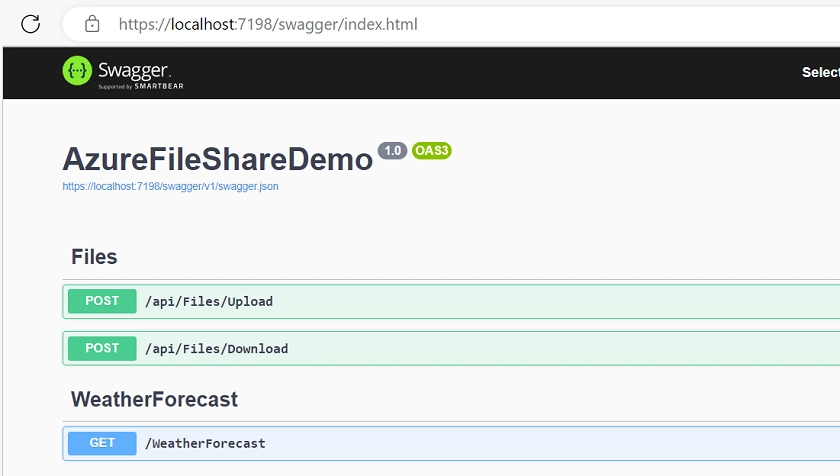Open the Select a definition dropdown
This screenshot has height=476, width=840.
coord(821,72)
